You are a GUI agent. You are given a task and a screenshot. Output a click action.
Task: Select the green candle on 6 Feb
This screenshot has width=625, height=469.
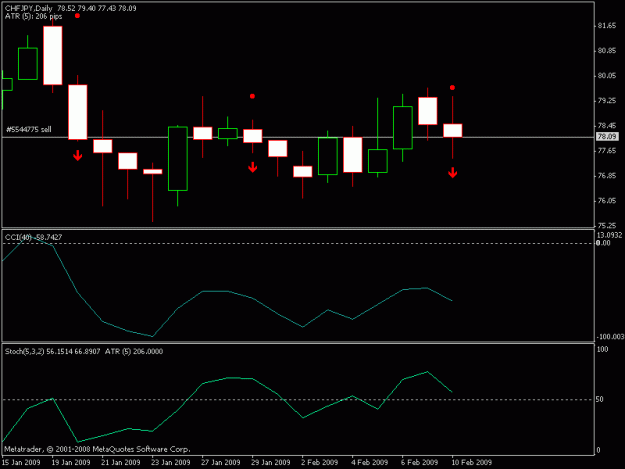(403, 128)
